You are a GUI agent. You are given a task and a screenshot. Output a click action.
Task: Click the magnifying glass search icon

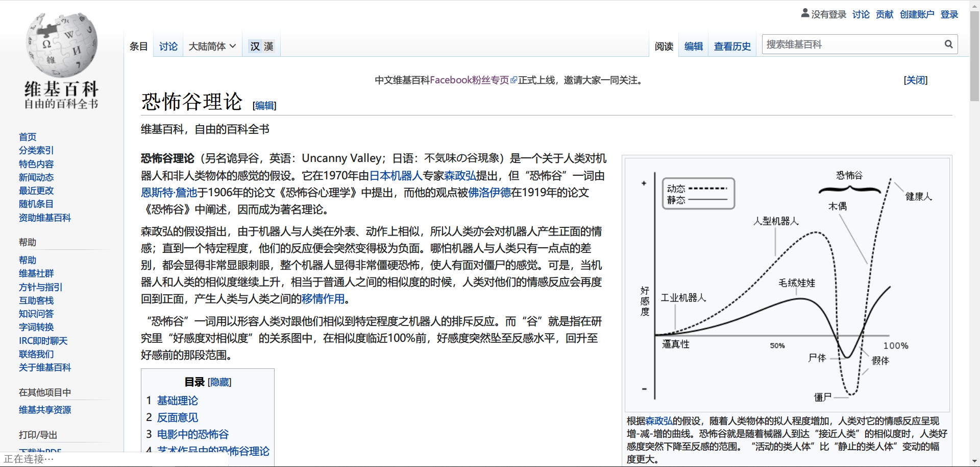[x=948, y=44]
